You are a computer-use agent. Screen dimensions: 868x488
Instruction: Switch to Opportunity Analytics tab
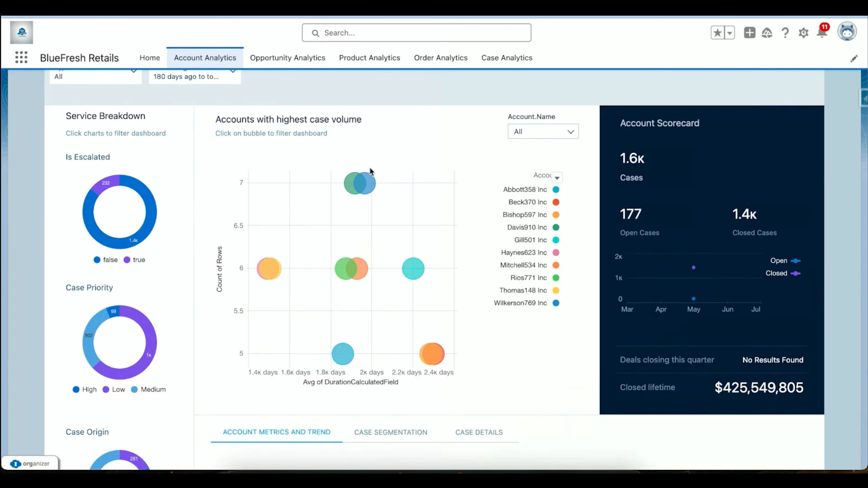coord(288,58)
